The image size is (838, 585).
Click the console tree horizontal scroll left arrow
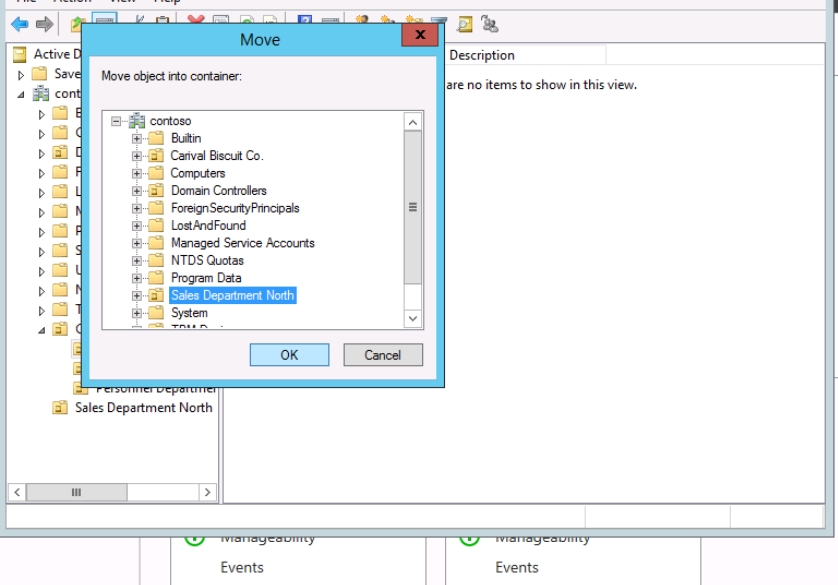(x=17, y=492)
